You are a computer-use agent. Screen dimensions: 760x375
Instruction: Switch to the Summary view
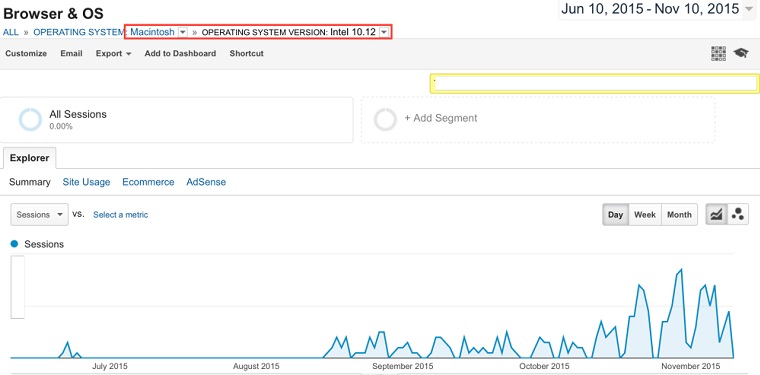point(30,182)
